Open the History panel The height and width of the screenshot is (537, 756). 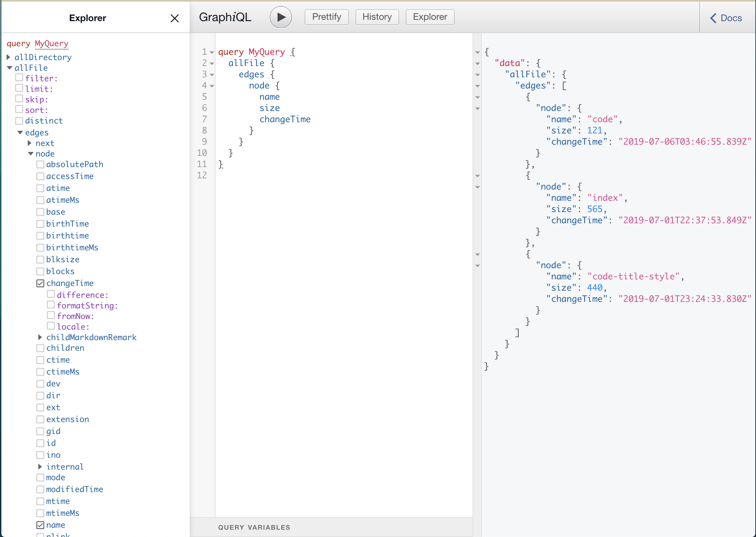[x=377, y=17]
